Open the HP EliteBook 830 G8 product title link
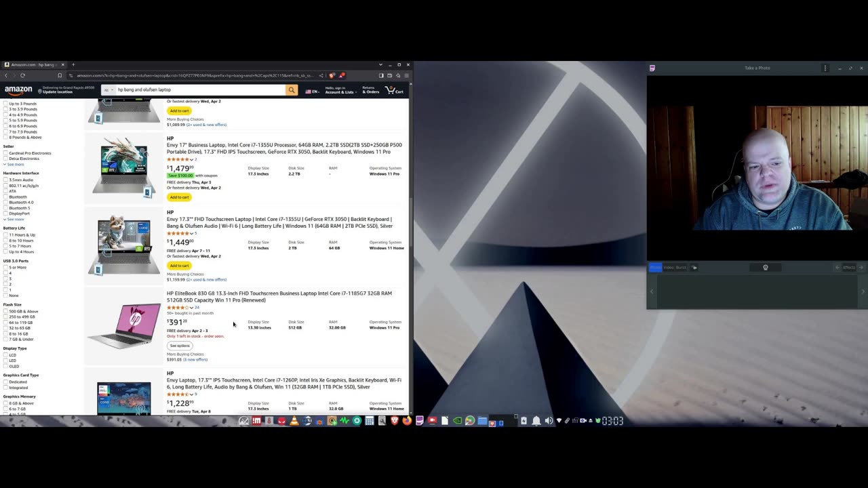 (x=279, y=297)
